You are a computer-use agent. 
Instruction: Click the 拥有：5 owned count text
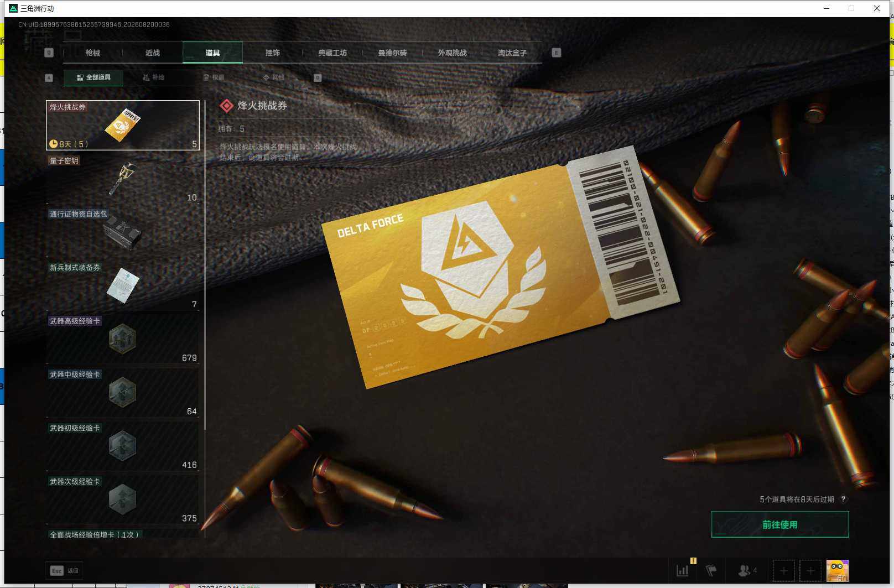(x=231, y=129)
